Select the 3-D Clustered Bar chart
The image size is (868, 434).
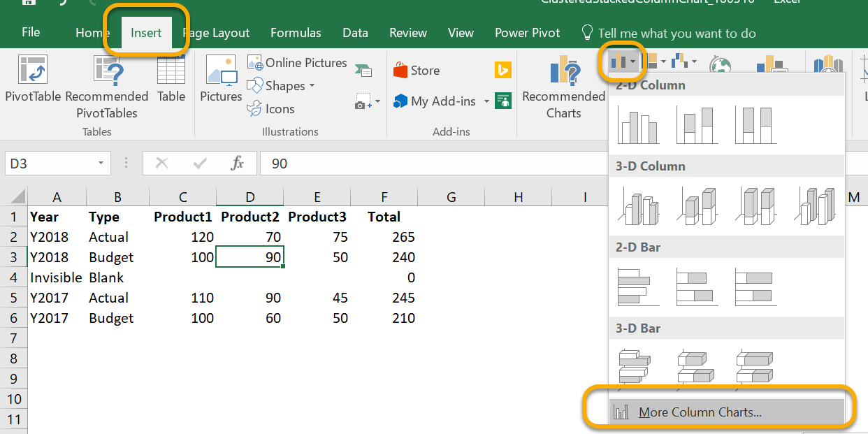(x=639, y=367)
